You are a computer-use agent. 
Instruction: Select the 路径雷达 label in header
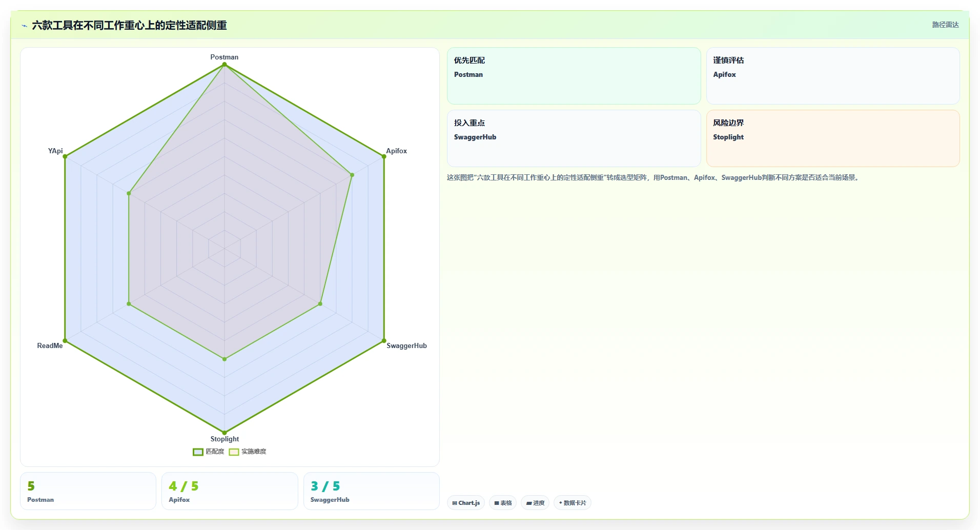click(x=945, y=25)
